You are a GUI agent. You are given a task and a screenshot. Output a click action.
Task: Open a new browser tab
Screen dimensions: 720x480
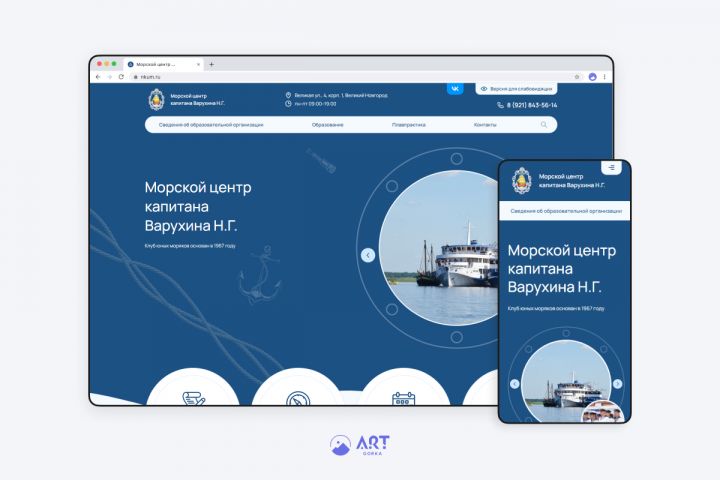pyautogui.click(x=212, y=64)
